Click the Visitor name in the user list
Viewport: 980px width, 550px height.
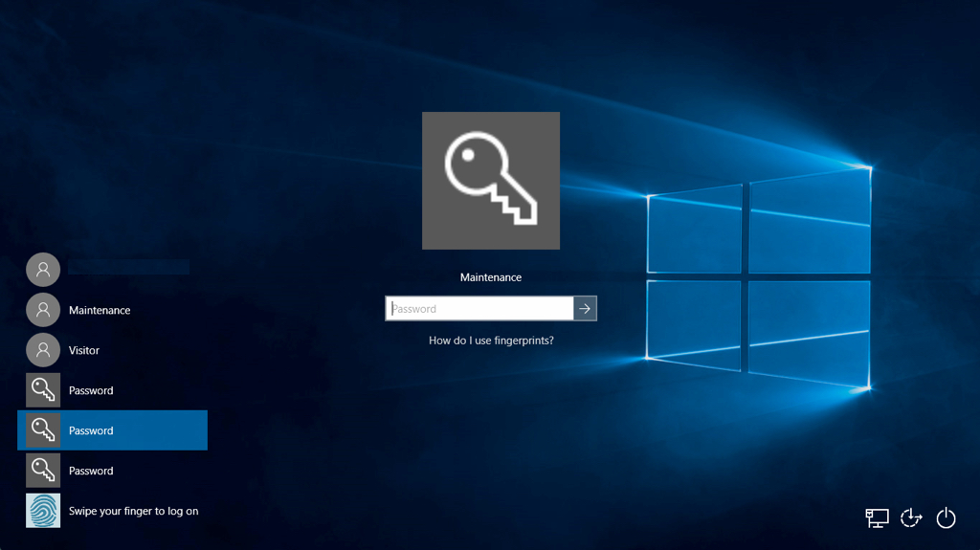pyautogui.click(x=84, y=350)
